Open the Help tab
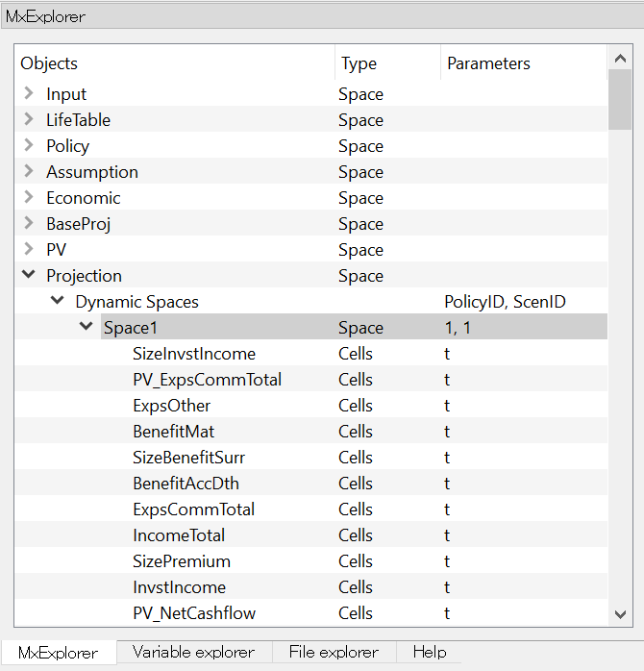The width and height of the screenshot is (644, 671). click(430, 652)
